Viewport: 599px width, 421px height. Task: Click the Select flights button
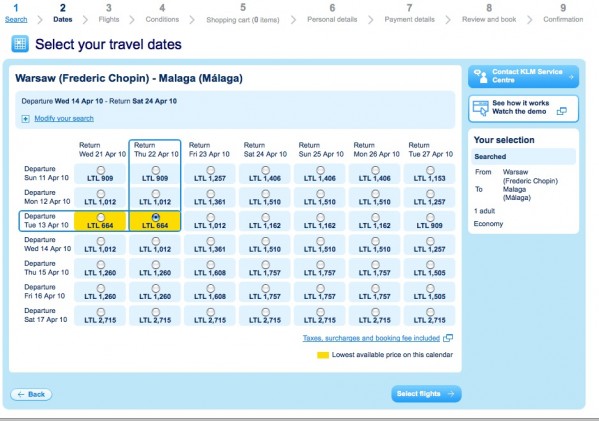coord(426,393)
